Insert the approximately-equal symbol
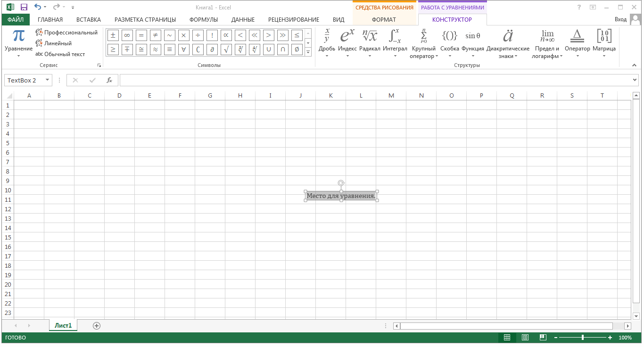The image size is (644, 347). pos(156,49)
